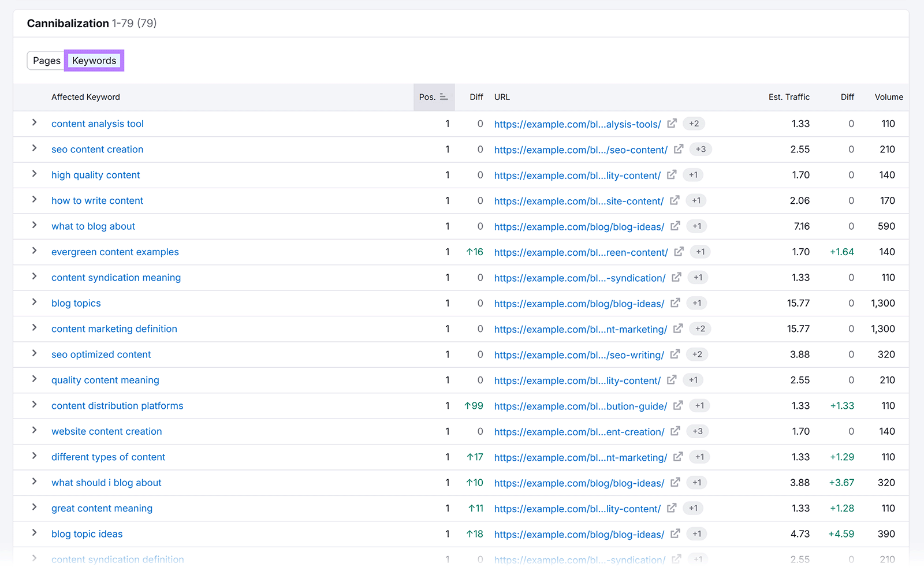Click the external link icon beside the distribution-guide URL
This screenshot has width=924, height=571.
(x=678, y=406)
